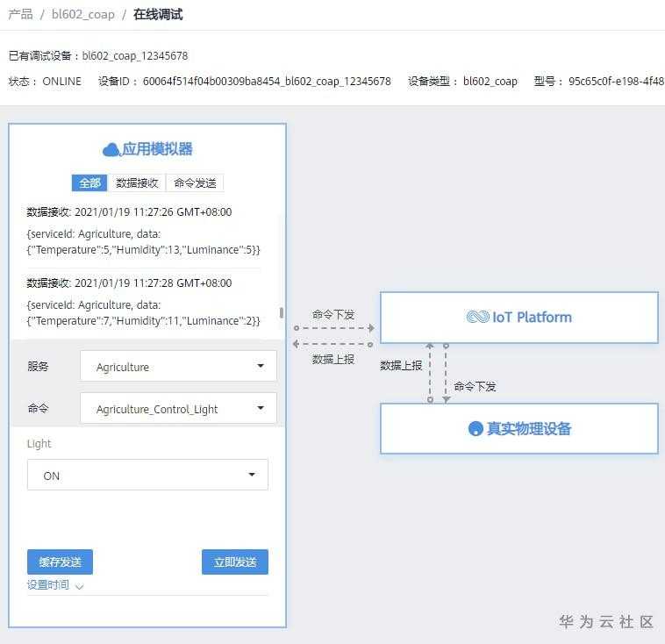Click the IoT Platform logo icon
This screenshot has width=665, height=644.
(x=478, y=317)
